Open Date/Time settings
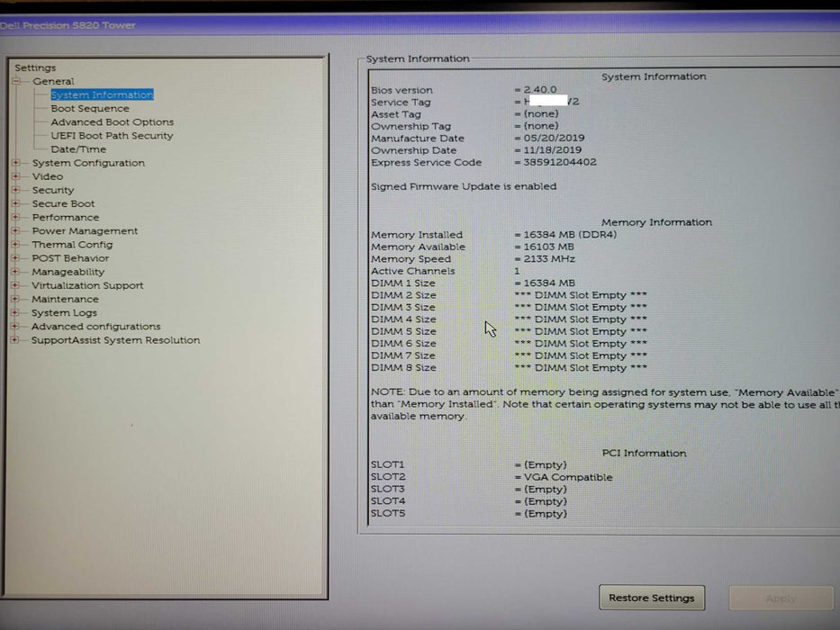840x630 pixels. tap(78, 149)
